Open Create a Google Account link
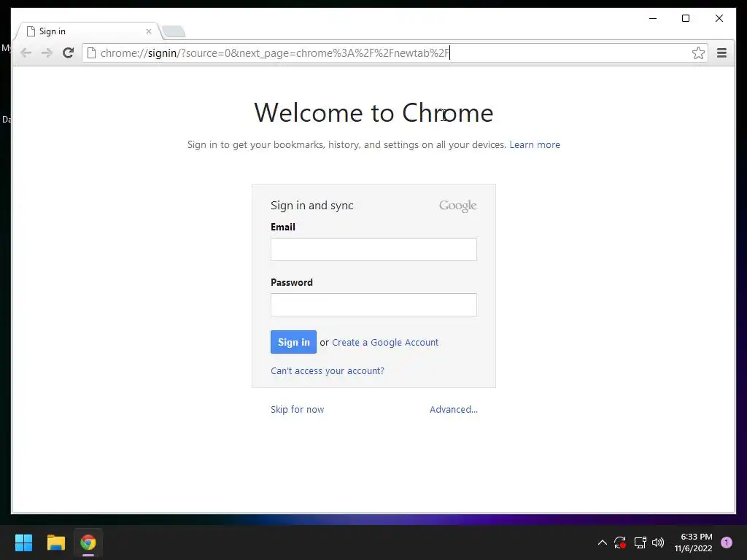The image size is (747, 560). [385, 343]
